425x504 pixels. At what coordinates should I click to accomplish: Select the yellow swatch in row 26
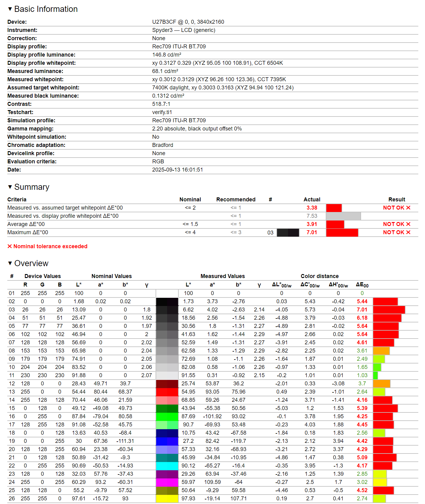(x=167, y=499)
